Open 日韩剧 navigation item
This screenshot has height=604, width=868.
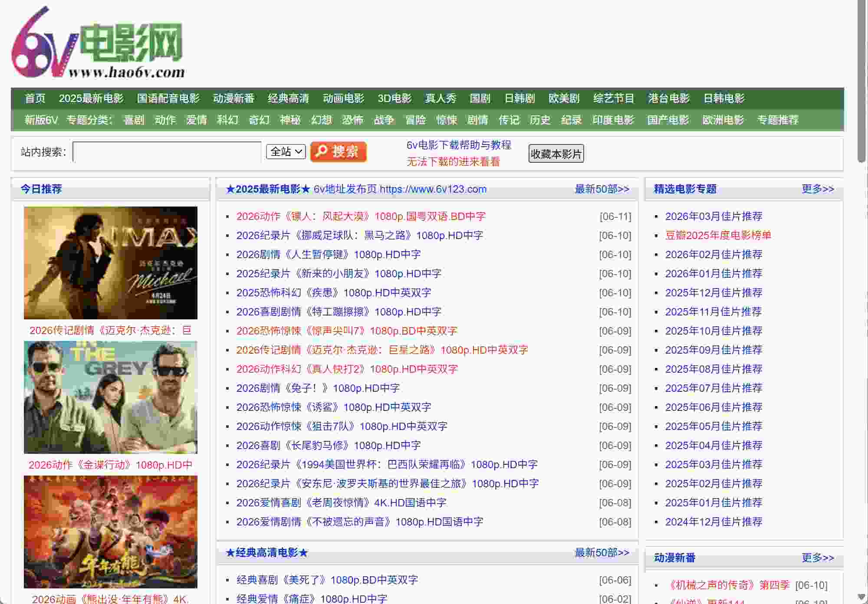click(x=519, y=98)
